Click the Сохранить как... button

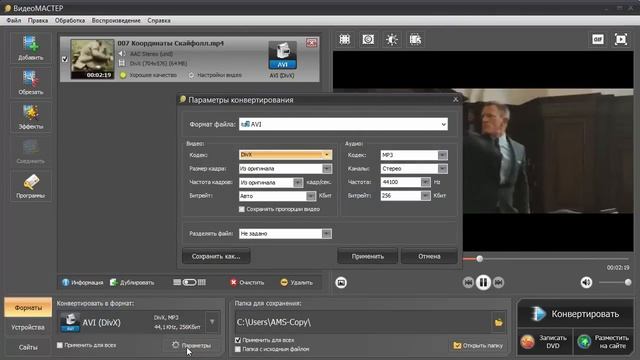click(216, 256)
